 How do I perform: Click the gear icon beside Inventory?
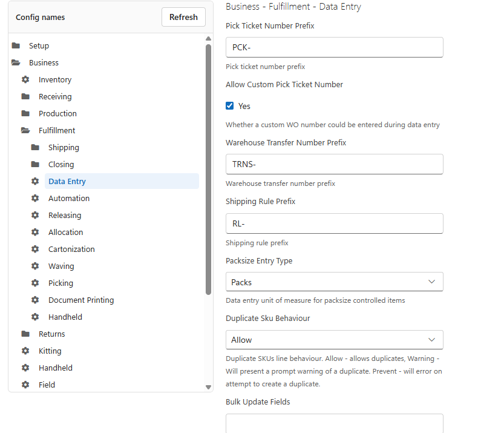click(x=25, y=79)
